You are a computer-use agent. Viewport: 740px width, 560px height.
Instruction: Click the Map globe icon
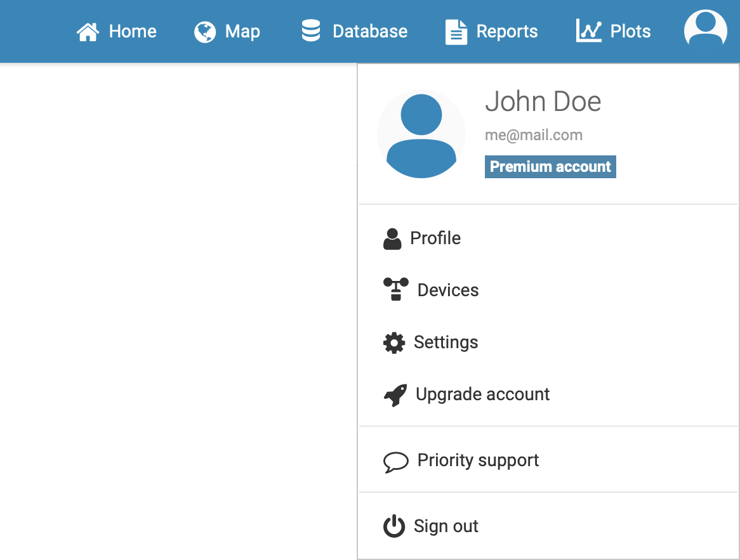click(205, 32)
